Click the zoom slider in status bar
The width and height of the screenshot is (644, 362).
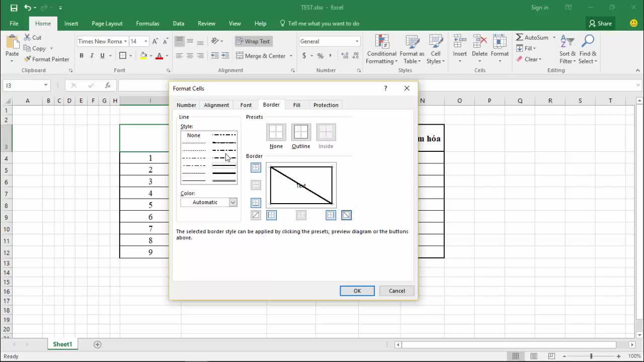tap(591, 356)
